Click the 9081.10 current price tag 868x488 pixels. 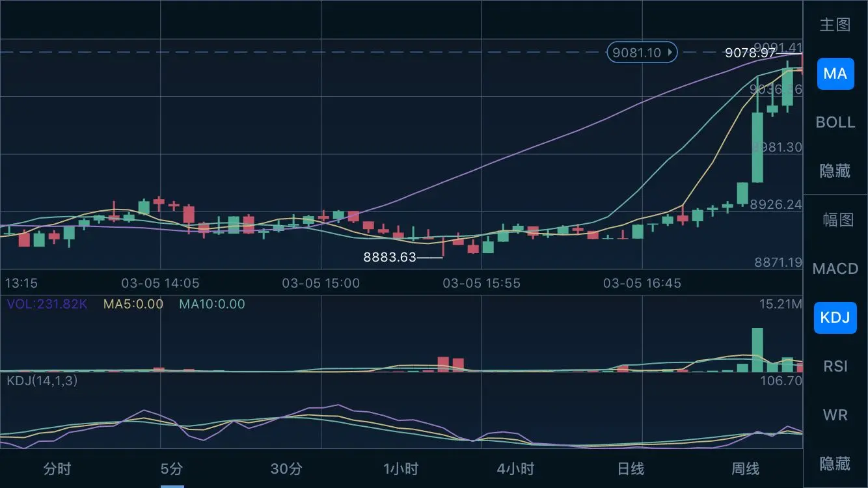click(x=642, y=52)
